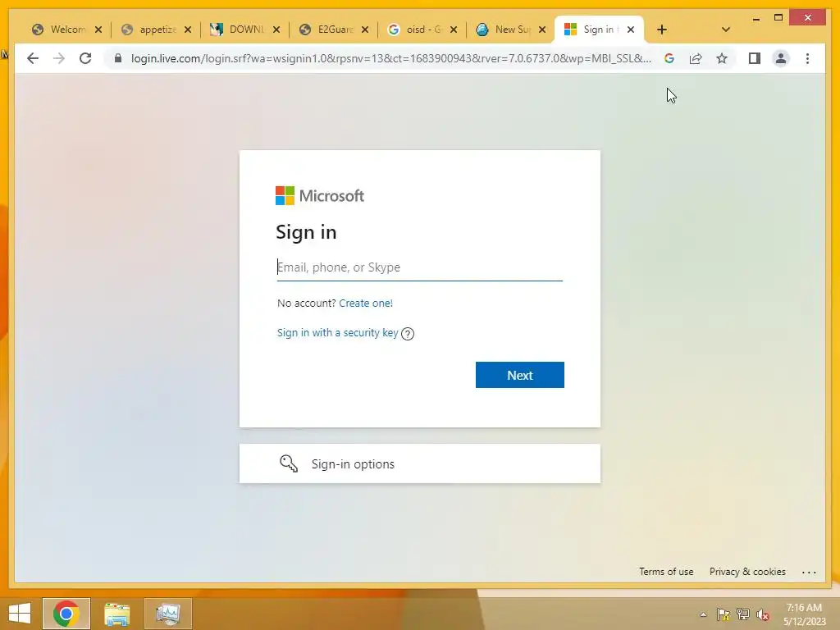Open a new tab with plus icon
The height and width of the screenshot is (630, 840).
coord(662,30)
